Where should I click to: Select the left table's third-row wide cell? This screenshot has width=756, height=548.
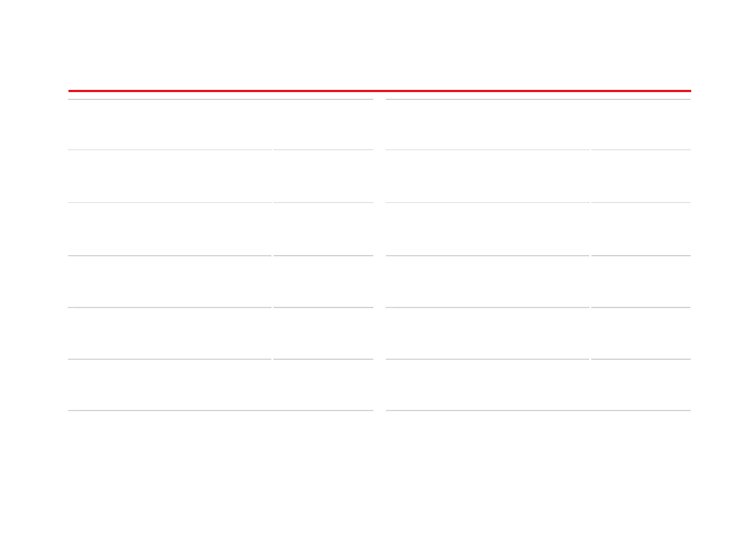[170, 229]
